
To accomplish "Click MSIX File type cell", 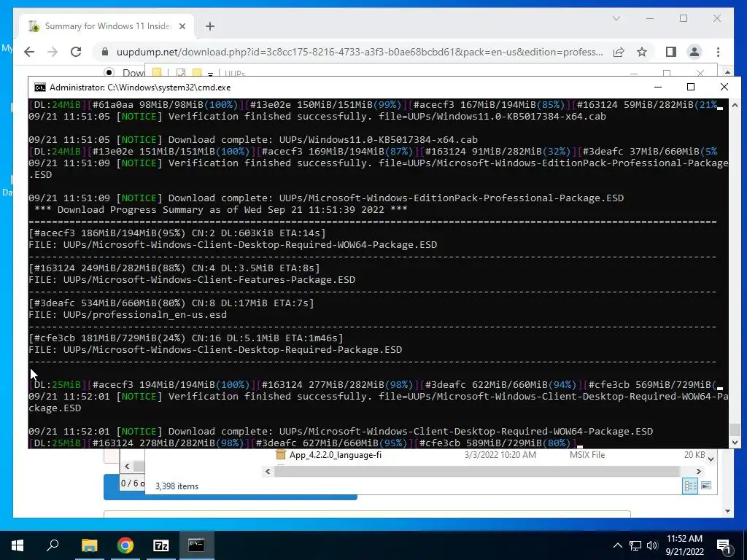I will pyautogui.click(x=587, y=455).
